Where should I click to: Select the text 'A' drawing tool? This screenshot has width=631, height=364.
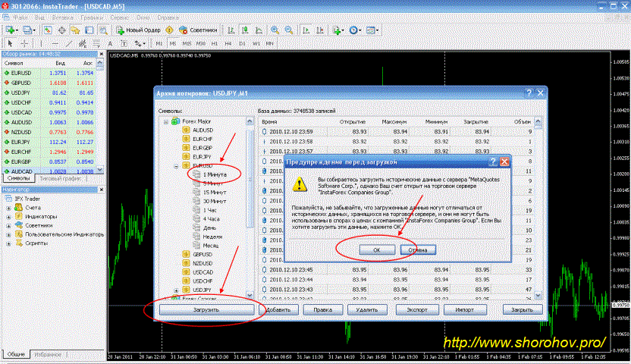point(110,43)
